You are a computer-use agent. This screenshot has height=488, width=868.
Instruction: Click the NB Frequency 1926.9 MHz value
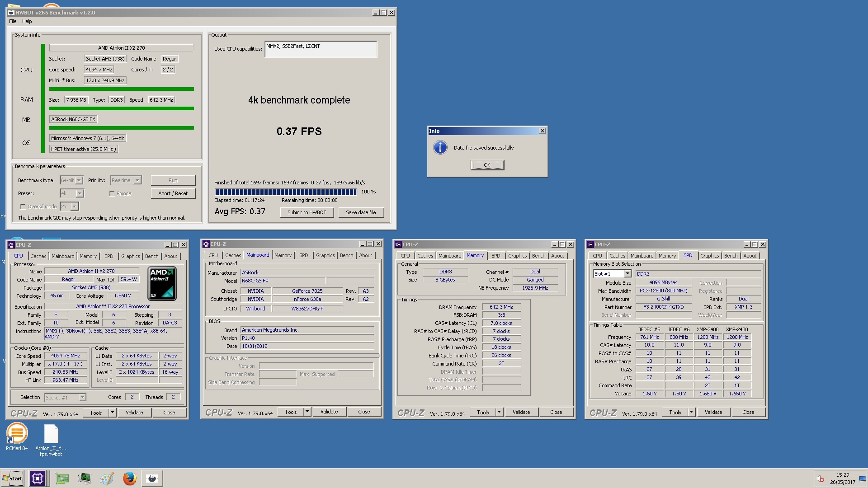click(535, 288)
